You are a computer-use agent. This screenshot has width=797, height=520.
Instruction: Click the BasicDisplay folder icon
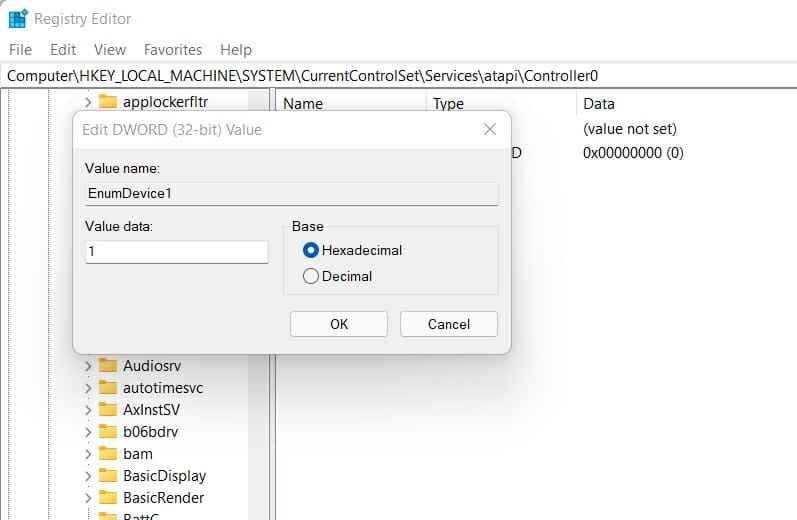coord(108,476)
